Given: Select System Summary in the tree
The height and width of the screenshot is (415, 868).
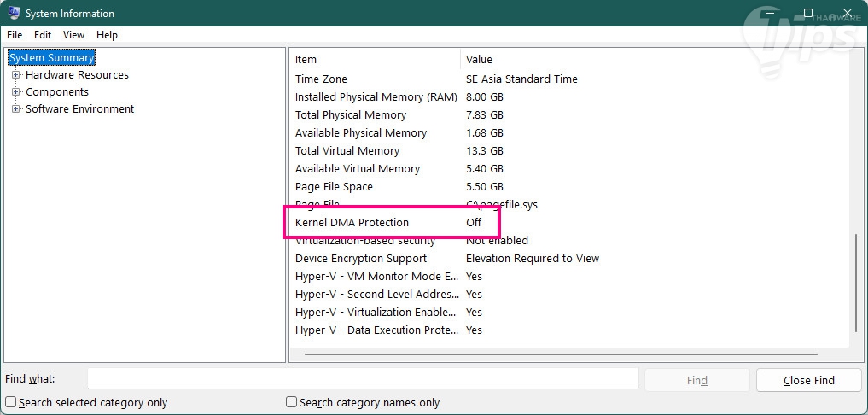Looking at the screenshot, I should (x=51, y=58).
